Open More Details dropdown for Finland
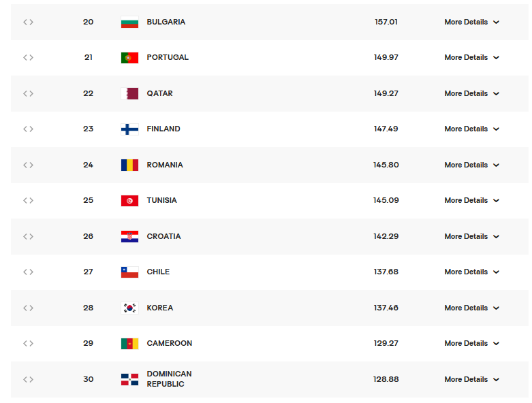The height and width of the screenshot is (403, 532). (x=471, y=129)
